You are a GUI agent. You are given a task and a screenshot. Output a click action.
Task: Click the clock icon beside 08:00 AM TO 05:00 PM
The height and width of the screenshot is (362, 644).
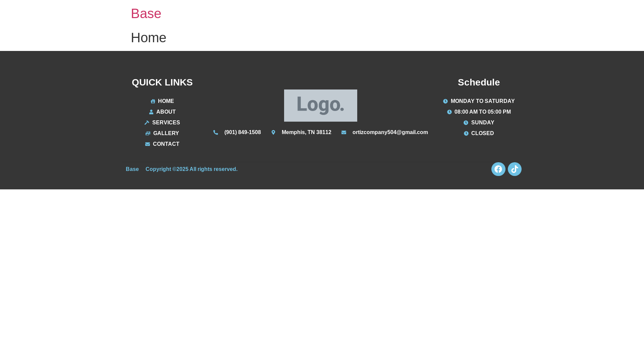[449, 112]
